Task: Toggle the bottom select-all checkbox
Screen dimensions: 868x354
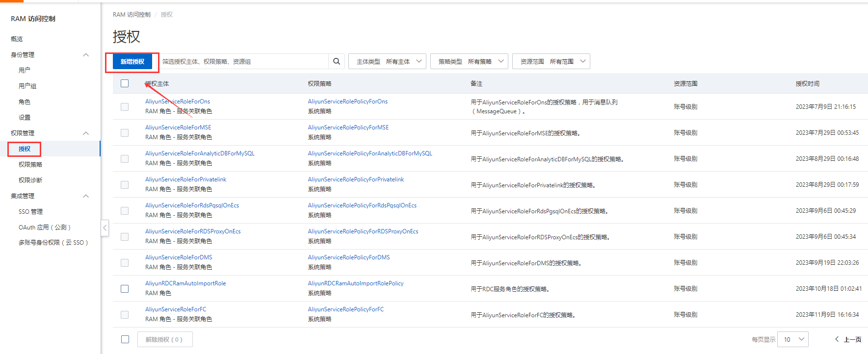Action: 125,339
